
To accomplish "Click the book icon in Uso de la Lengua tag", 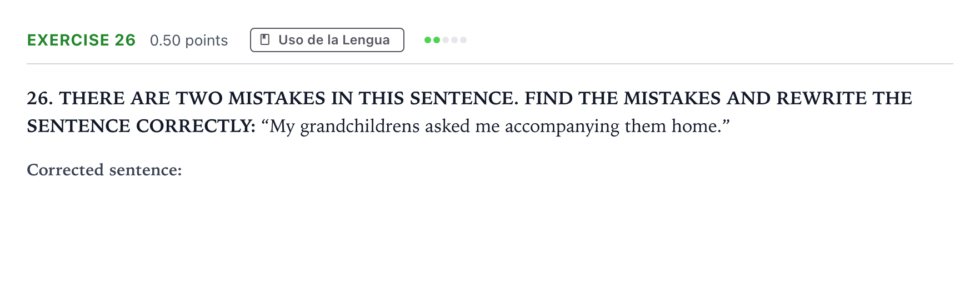I will pos(265,40).
